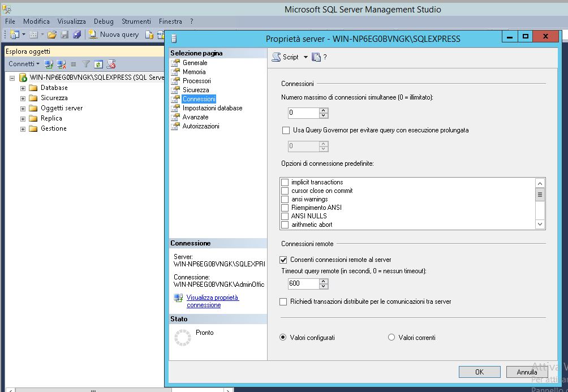
Task: Open the Strumenti menu
Action: (x=136, y=21)
